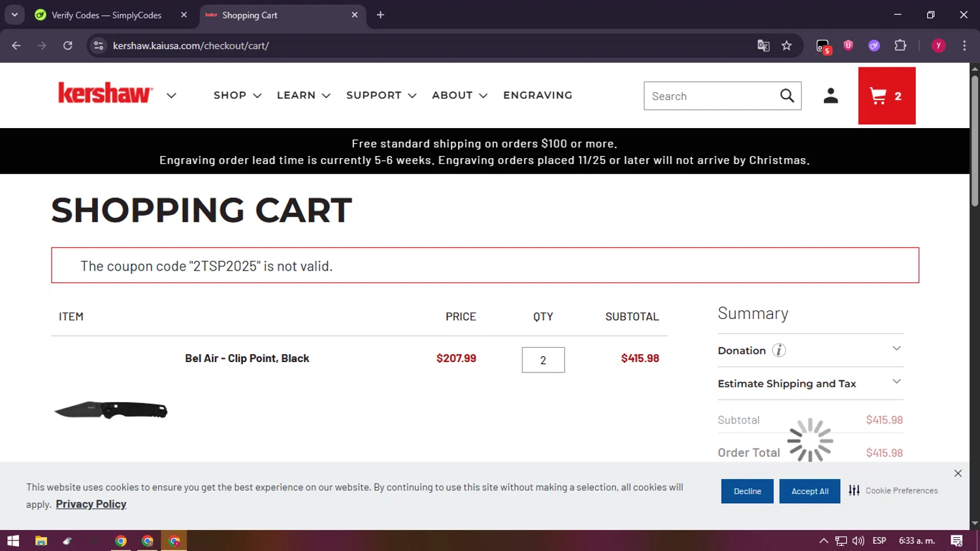Open the donation info icon

pos(779,350)
